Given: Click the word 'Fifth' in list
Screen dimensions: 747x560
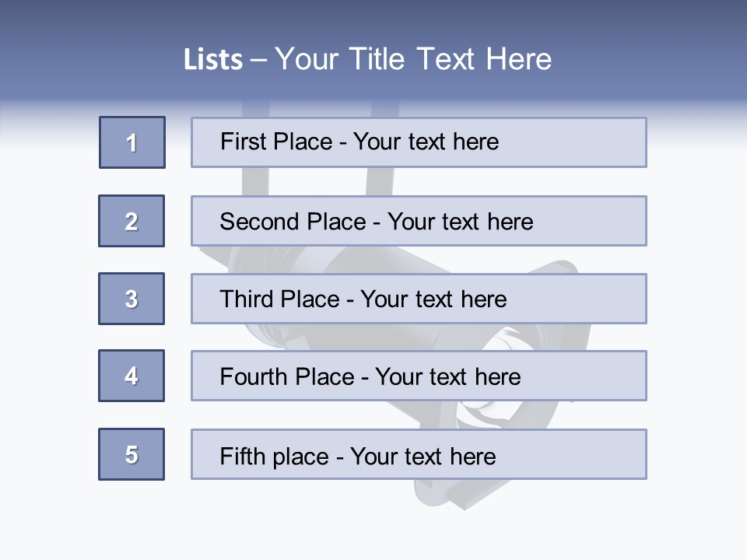Looking at the screenshot, I should (242, 456).
